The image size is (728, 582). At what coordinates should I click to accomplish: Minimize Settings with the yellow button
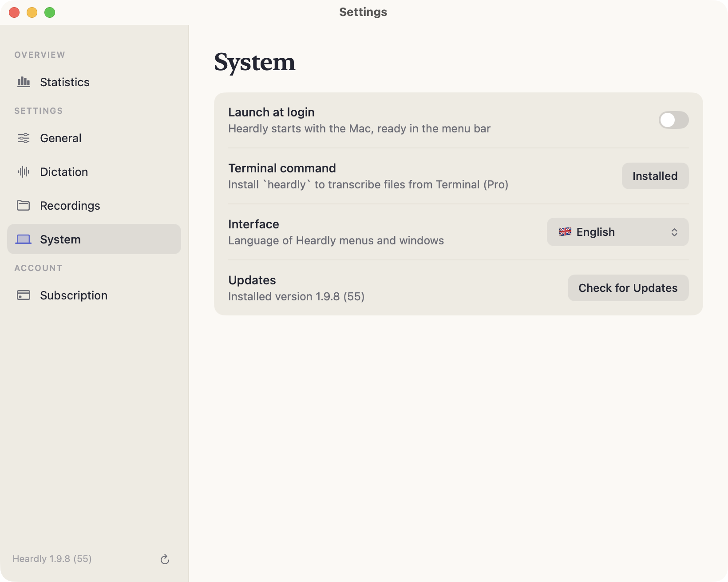32,12
